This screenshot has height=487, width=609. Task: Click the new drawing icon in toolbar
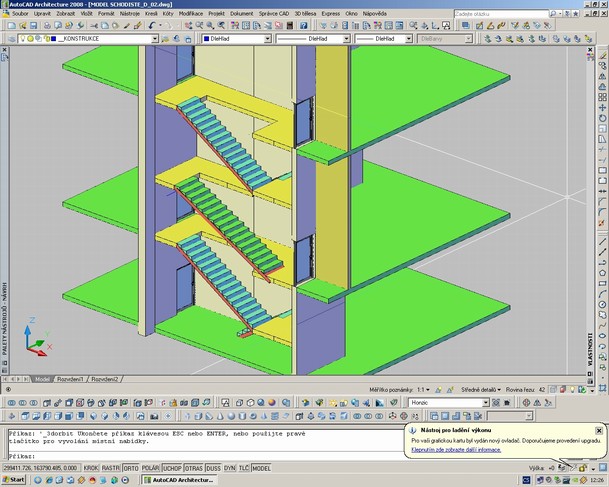pyautogui.click(x=10, y=28)
